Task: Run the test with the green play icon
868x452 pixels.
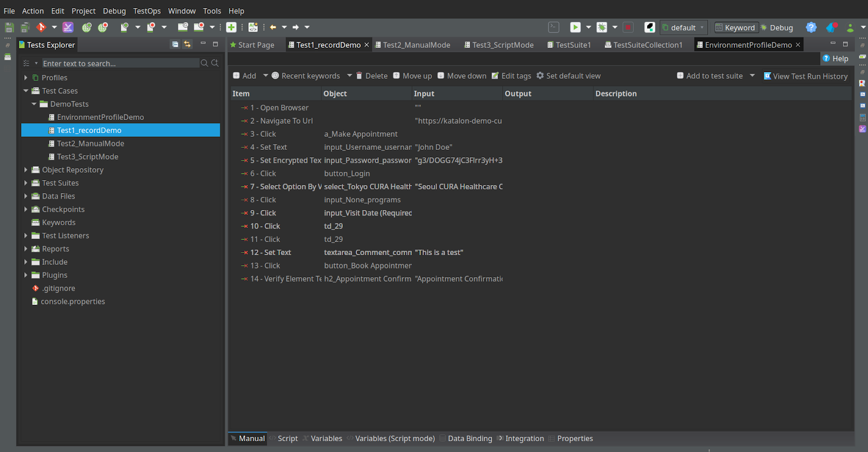Action: [x=575, y=27]
